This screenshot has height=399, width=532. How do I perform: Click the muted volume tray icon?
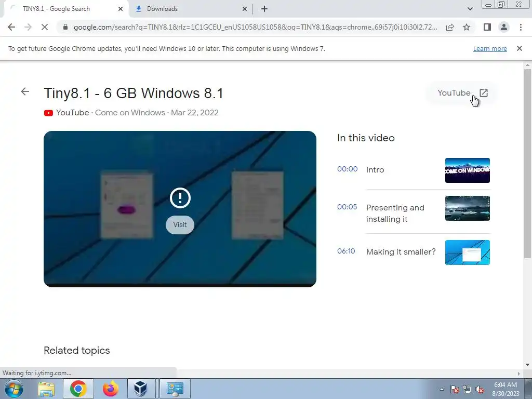pos(480,390)
